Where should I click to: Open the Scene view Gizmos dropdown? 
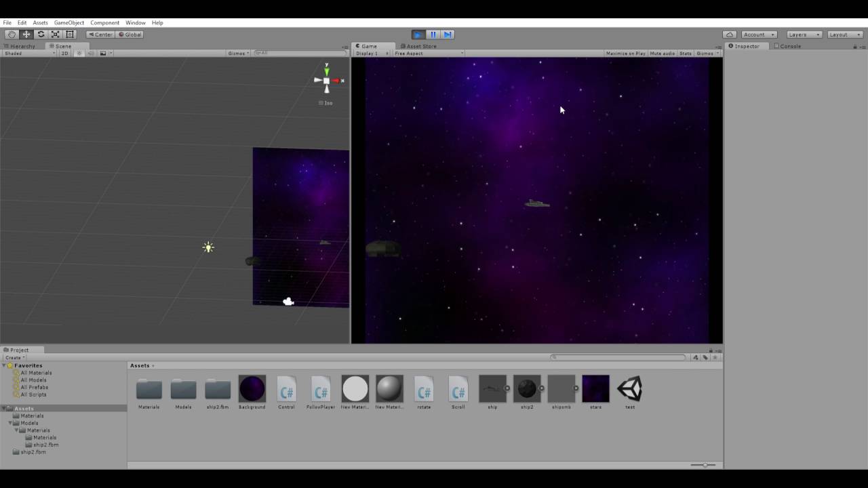point(239,53)
